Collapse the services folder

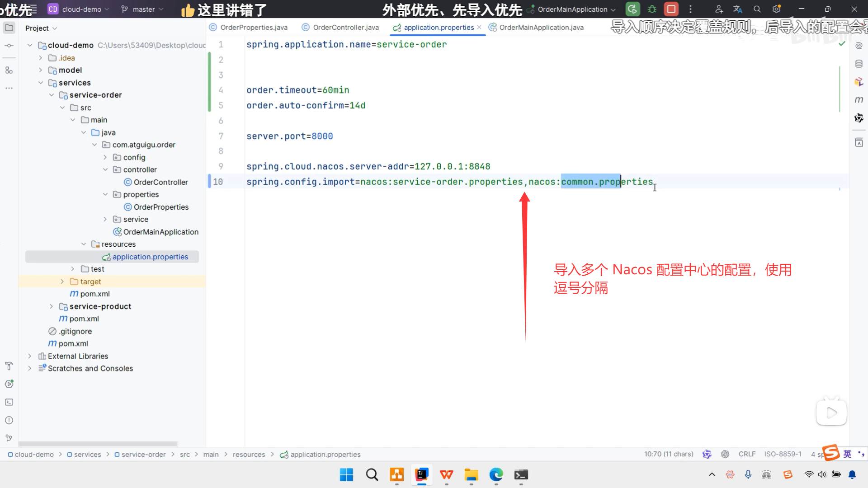pyautogui.click(x=41, y=83)
